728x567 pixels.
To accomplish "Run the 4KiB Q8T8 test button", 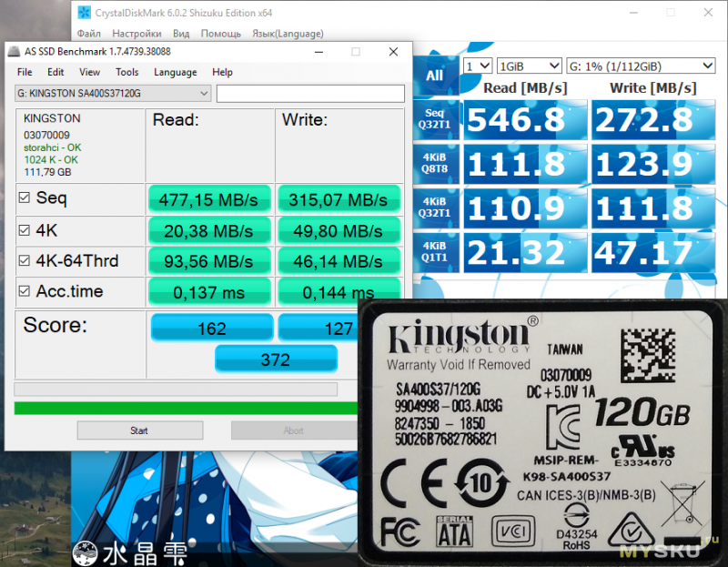I will tap(436, 164).
